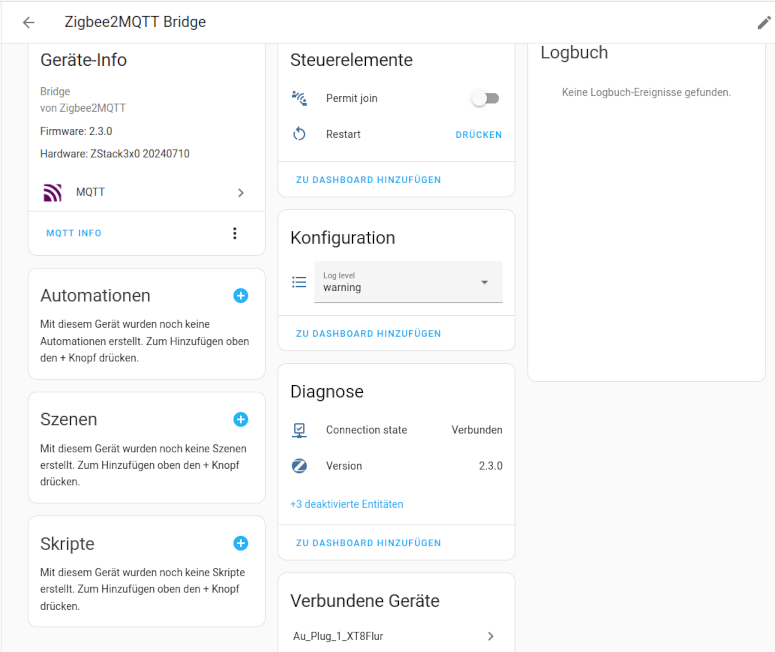This screenshot has height=652, width=775.
Task: Add a script with the plus icon
Action: tap(241, 543)
